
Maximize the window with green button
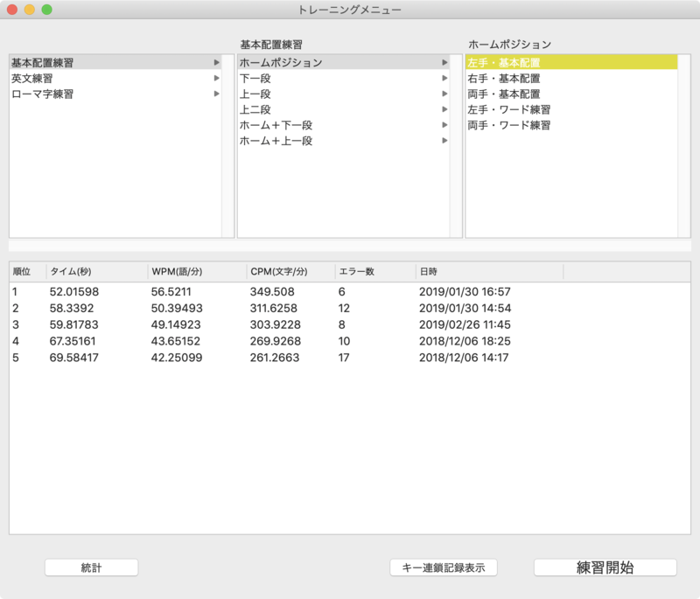(x=47, y=10)
